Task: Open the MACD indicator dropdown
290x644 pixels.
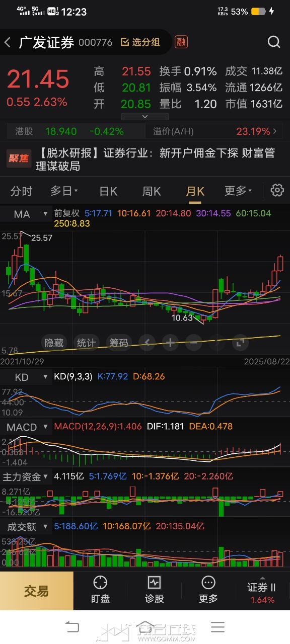Action: click(26, 427)
